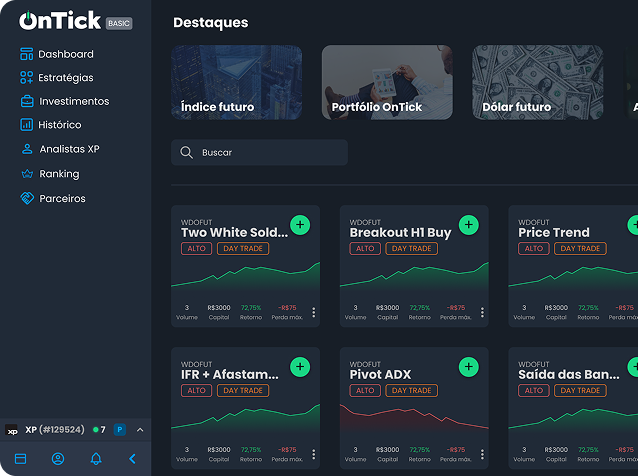Click the Investimentos briefcase icon
Viewport: 638px width, 476px height.
coord(27,101)
